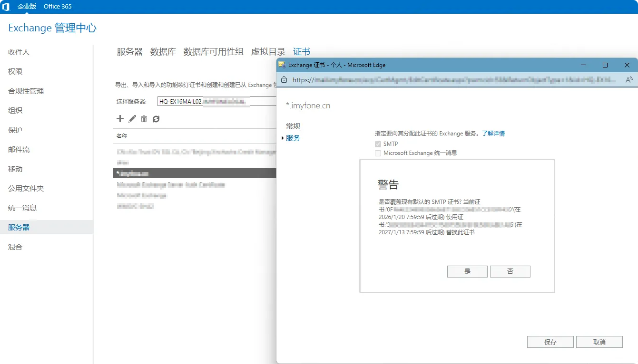Select the 常规 section in dialog
The width and height of the screenshot is (638, 364).
pos(293,126)
